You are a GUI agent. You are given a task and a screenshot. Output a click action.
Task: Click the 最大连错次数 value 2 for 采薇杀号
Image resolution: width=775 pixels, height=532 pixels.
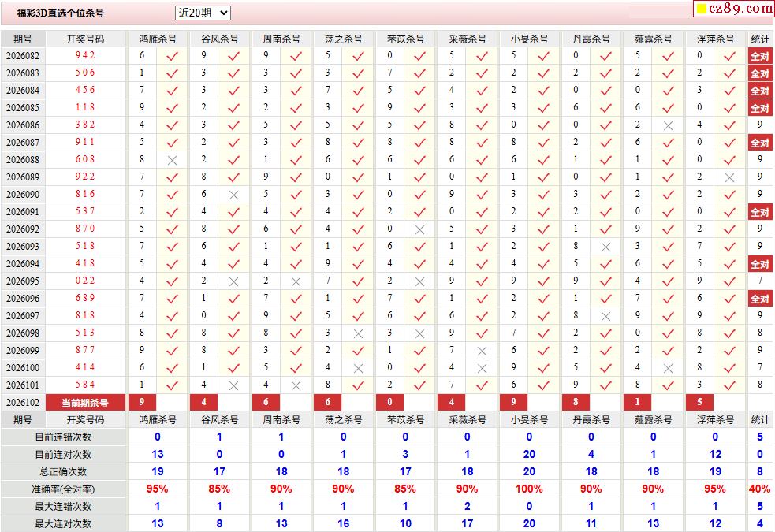tap(467, 506)
